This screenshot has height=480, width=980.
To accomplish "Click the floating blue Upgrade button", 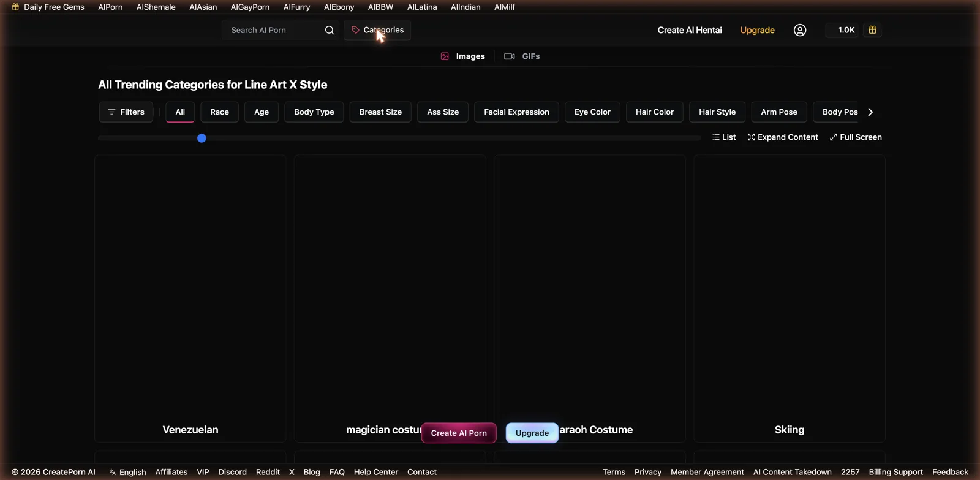I will [x=532, y=433].
